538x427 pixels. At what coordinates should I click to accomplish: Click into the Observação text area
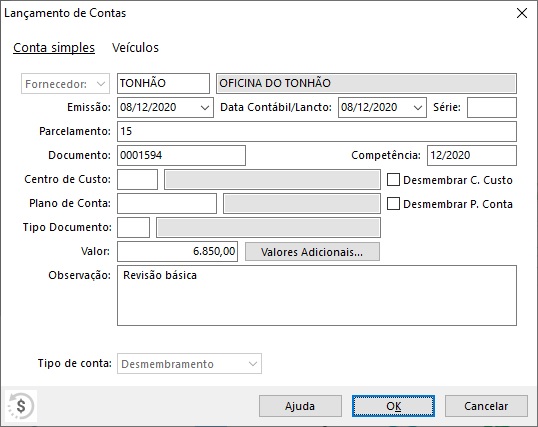pyautogui.click(x=317, y=296)
